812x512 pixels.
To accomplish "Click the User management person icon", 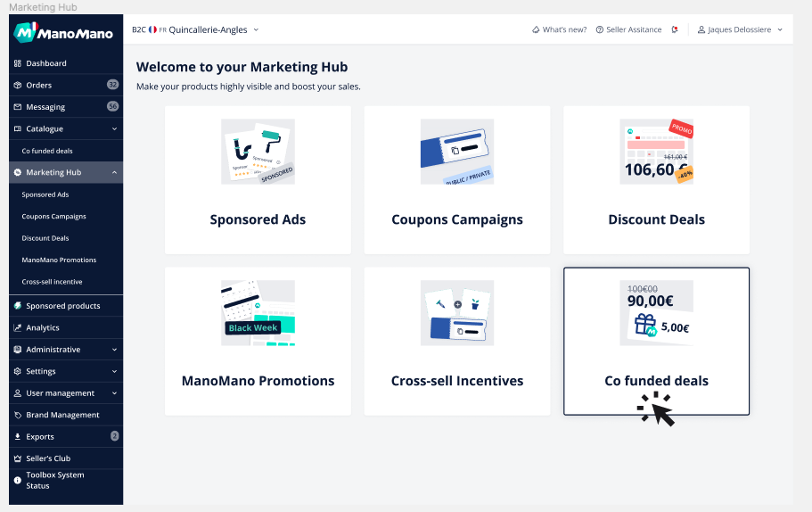I will tap(18, 392).
